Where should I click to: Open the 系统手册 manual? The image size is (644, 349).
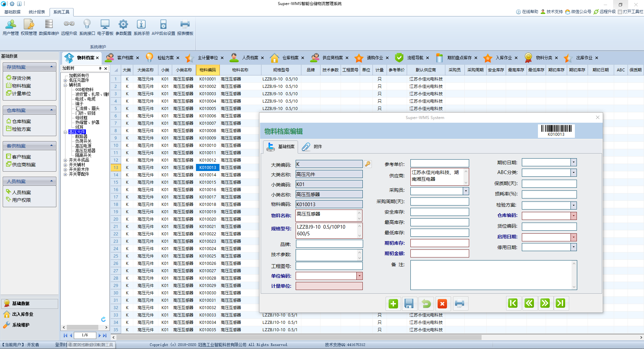coord(142,27)
